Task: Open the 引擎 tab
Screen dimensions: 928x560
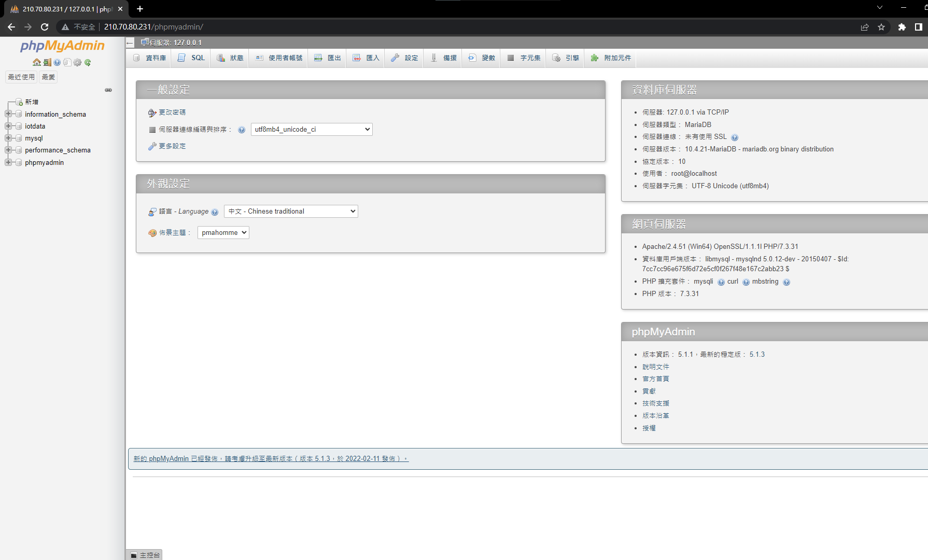Action: point(566,58)
